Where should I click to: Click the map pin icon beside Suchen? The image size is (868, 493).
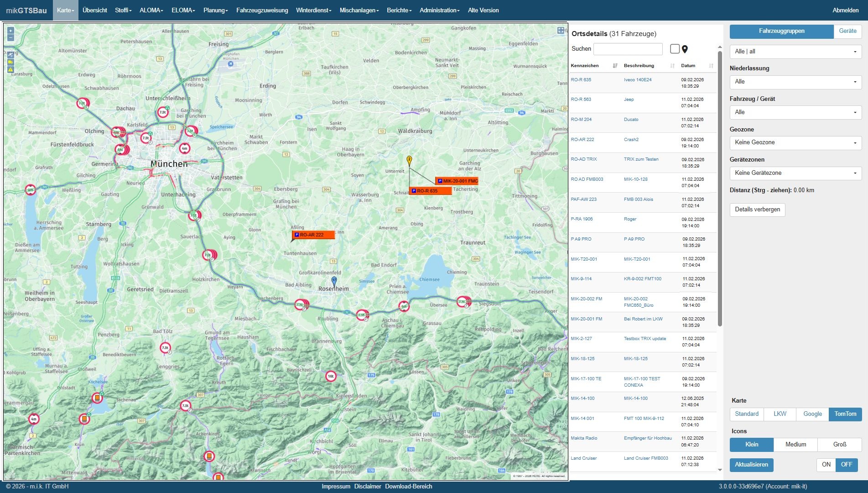[686, 49]
